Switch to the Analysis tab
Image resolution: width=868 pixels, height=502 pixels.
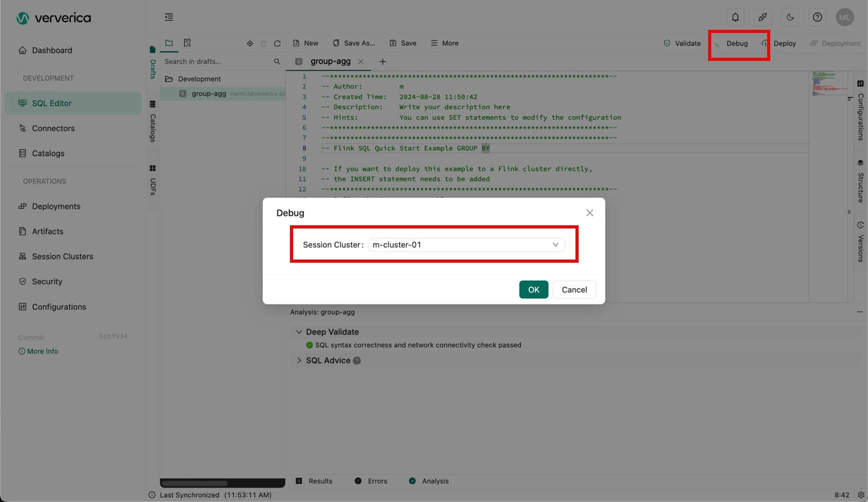[429, 481]
